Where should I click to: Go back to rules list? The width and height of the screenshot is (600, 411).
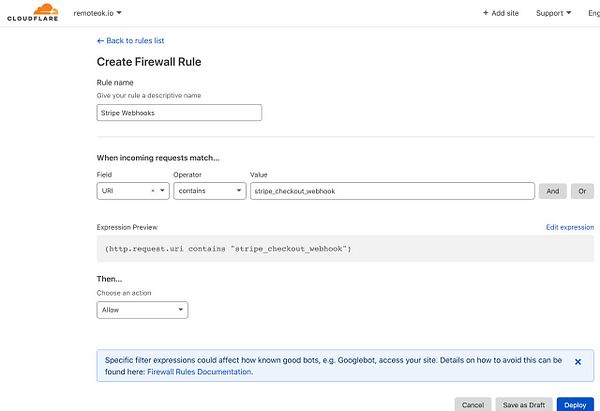point(130,41)
